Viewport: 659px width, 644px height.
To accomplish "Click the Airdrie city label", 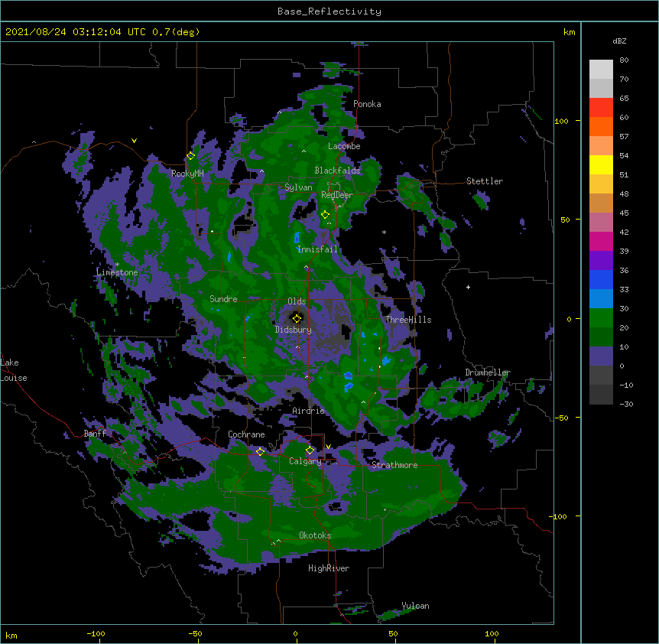I will pos(309,411).
